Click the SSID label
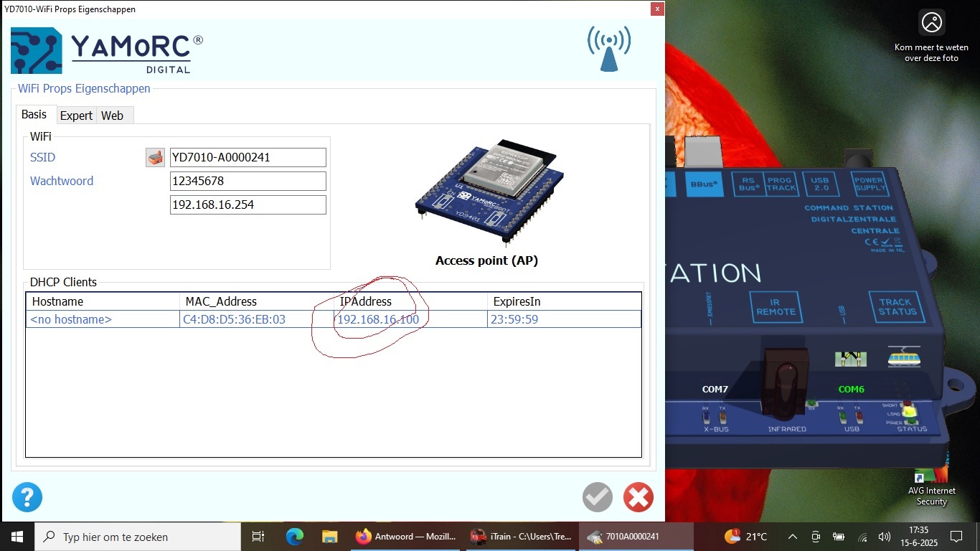980x551 pixels. tap(42, 157)
